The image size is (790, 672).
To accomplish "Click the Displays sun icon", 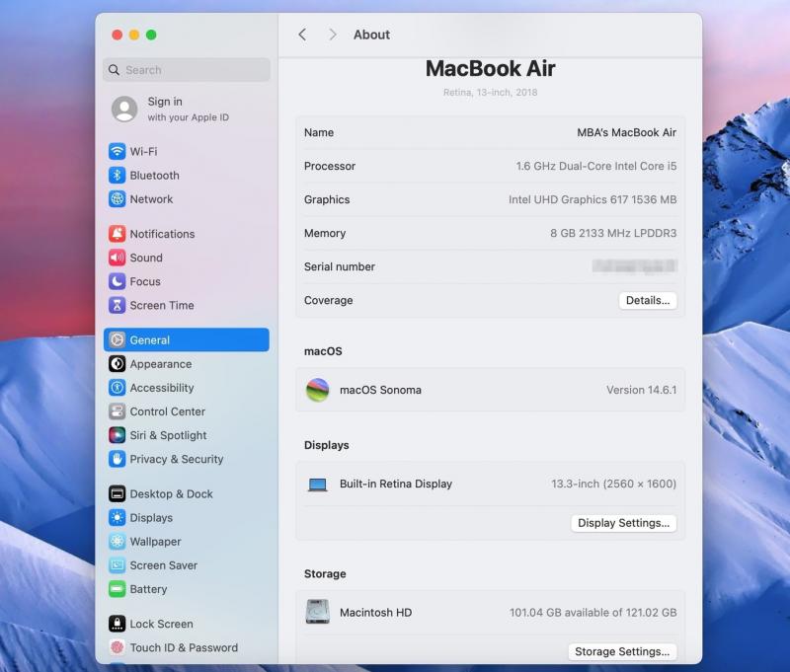I will pyautogui.click(x=117, y=517).
